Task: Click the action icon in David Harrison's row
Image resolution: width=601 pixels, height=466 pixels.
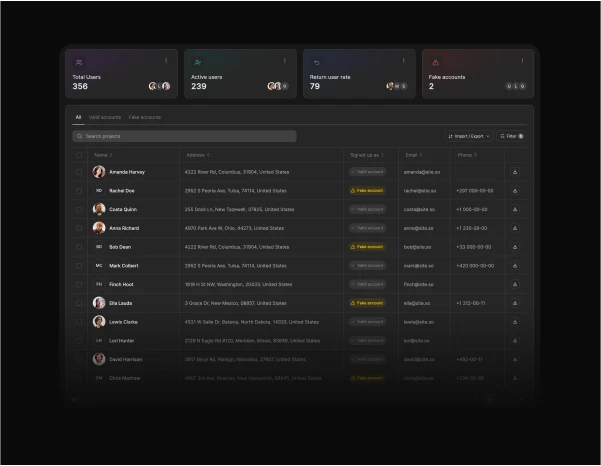Action: click(x=515, y=359)
